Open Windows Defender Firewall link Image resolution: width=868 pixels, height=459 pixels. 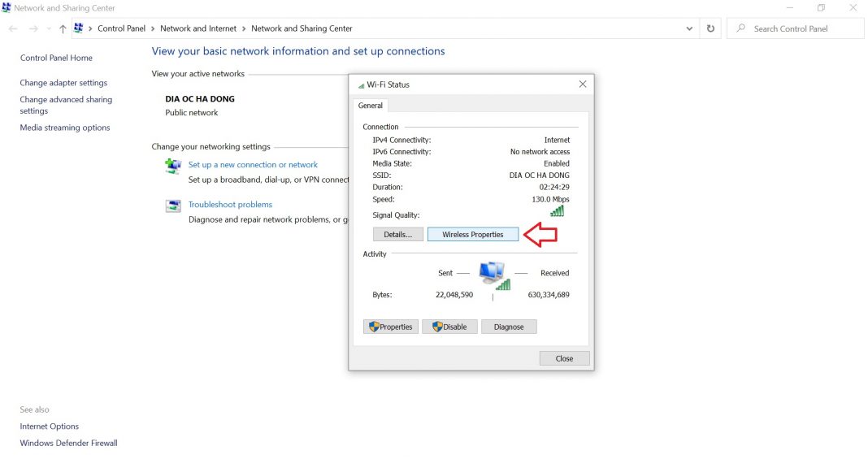[68, 444]
